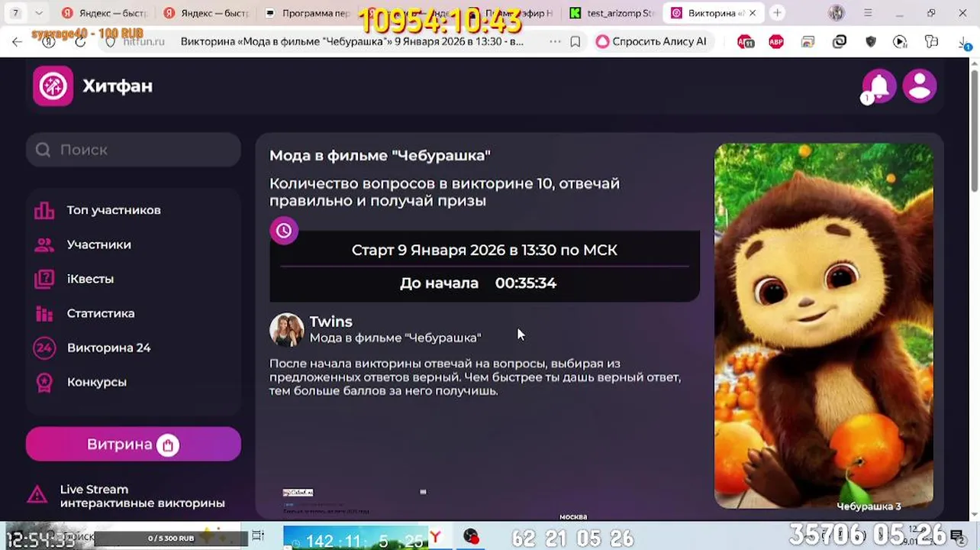Image resolution: width=980 pixels, height=550 pixels.
Task: Click Yandex browser icon in taskbar
Action: [436, 538]
